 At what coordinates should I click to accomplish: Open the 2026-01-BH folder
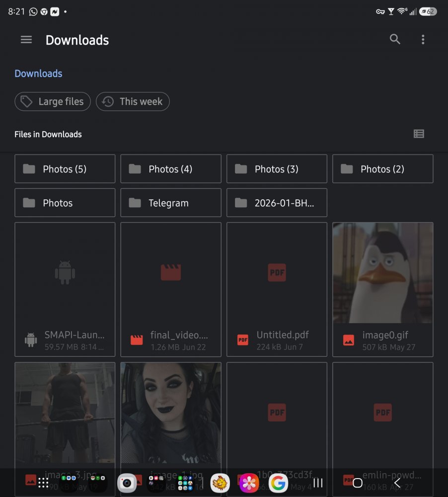[277, 203]
